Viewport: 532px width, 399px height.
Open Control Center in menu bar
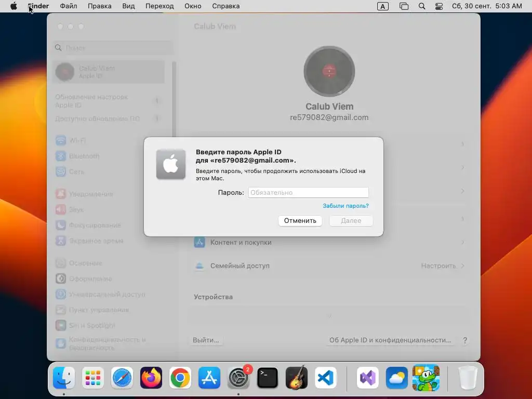coord(438,6)
